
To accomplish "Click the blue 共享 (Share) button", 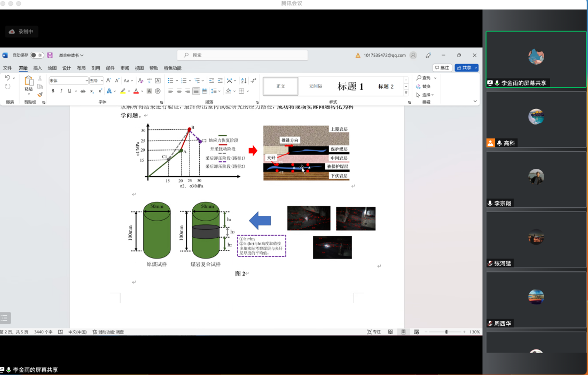I will tap(466, 68).
